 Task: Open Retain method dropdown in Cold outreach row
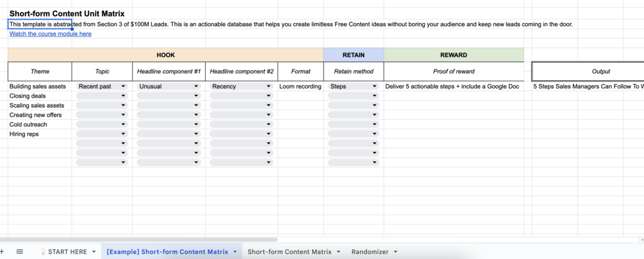click(x=375, y=124)
